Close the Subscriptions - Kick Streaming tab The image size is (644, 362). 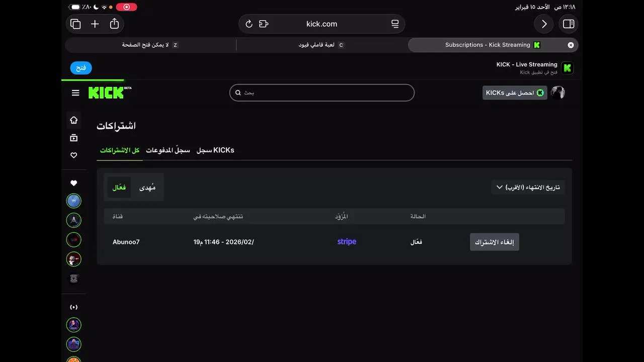[571, 45]
